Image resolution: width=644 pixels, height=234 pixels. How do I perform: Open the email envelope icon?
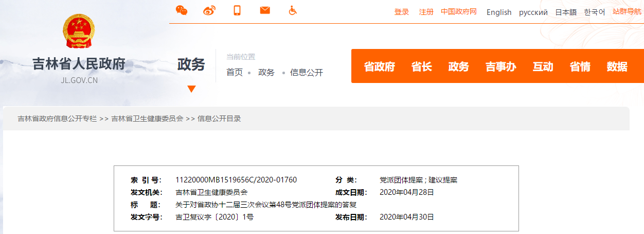tap(265, 10)
